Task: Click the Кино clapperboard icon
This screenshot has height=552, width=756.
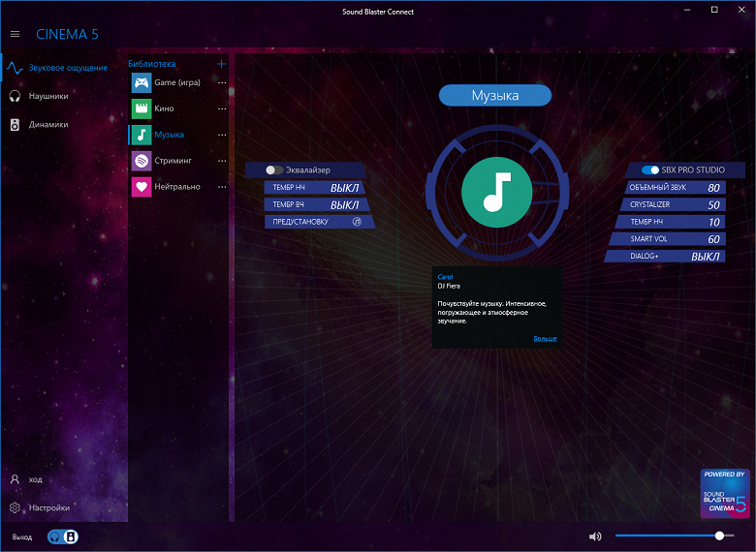Action: coord(142,108)
